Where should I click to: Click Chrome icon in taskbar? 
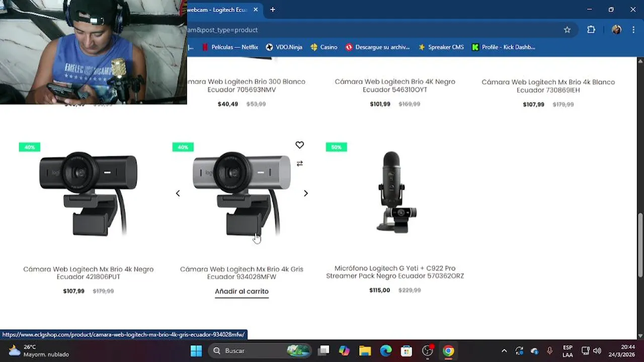448,351
